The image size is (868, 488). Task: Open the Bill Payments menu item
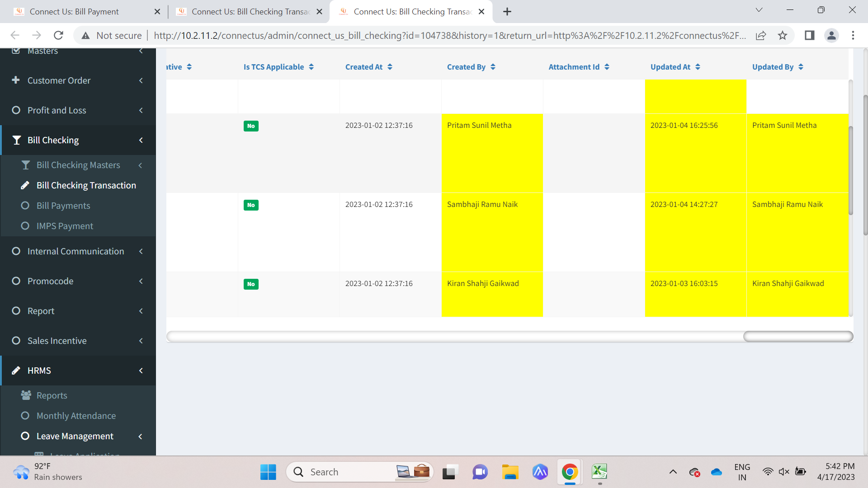(x=63, y=206)
